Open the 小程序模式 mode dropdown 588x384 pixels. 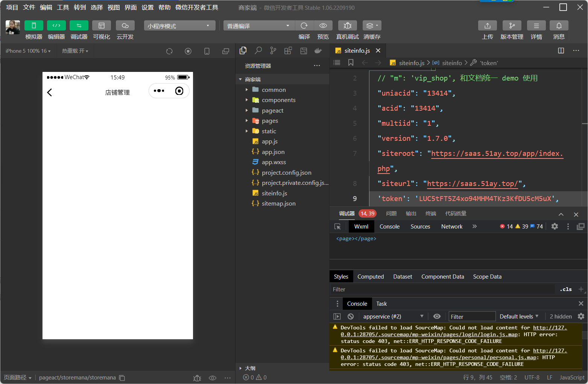tap(179, 26)
